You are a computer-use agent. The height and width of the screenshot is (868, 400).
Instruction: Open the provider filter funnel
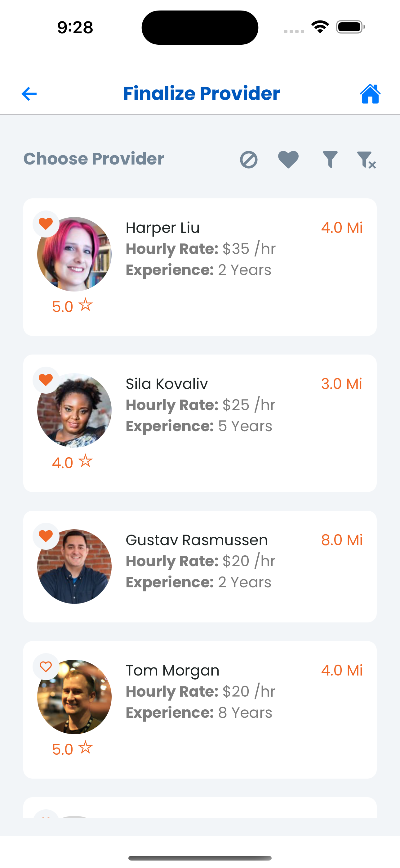pos(330,159)
